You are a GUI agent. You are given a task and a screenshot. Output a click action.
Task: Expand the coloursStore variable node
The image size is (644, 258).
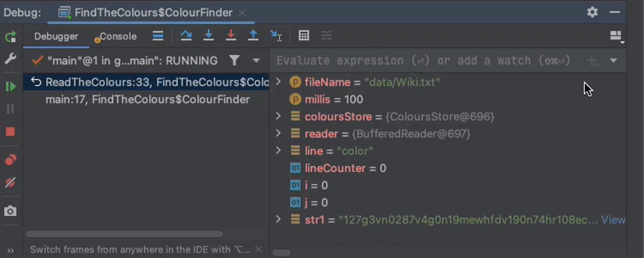278,116
